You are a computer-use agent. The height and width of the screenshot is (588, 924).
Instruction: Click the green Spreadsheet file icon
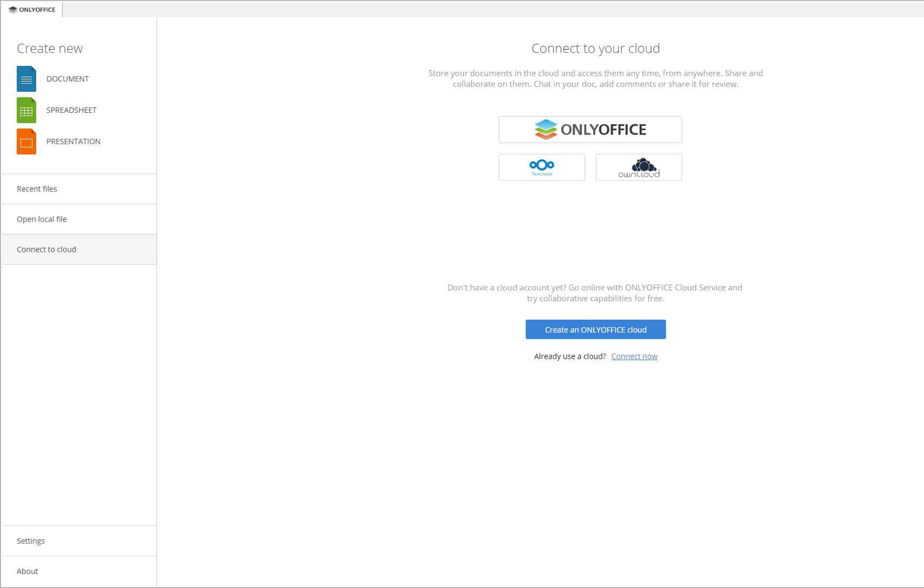tap(26, 110)
